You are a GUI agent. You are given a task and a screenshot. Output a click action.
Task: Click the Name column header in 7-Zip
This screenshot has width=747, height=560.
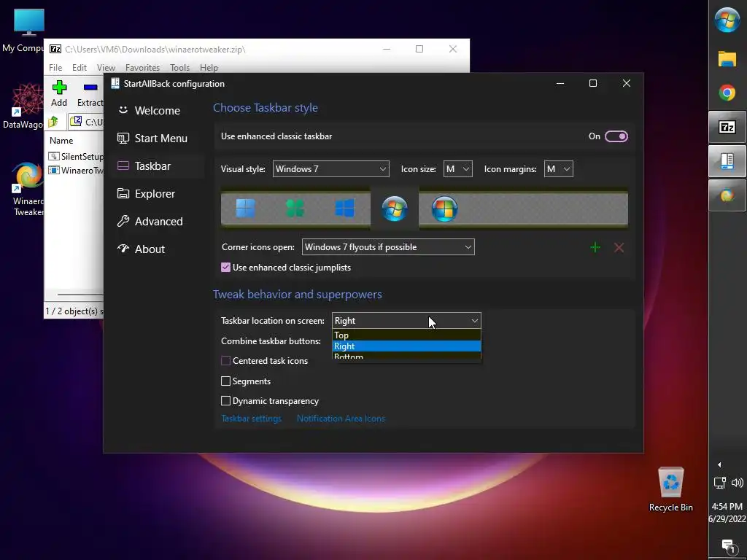pos(61,141)
